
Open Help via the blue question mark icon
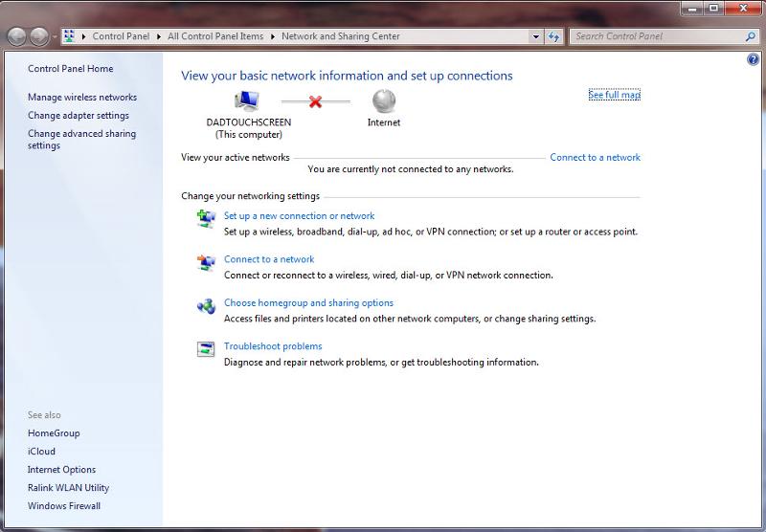[753, 59]
